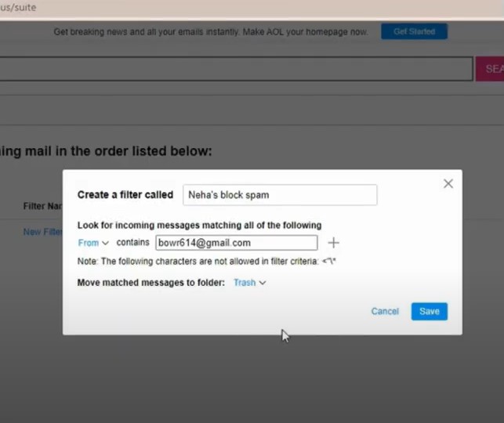
Task: Click the Filter Name column header
Action: coord(43,206)
